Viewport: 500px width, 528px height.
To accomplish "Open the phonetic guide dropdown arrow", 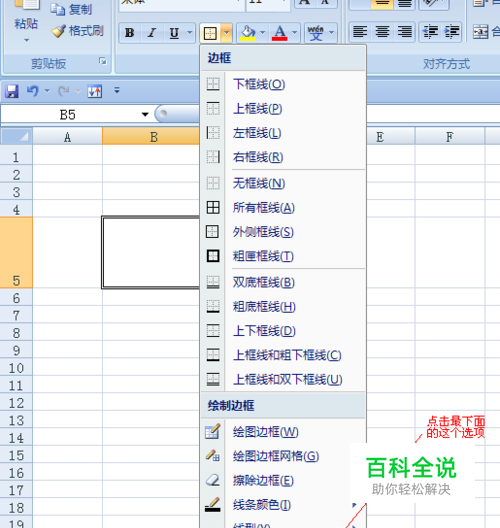I will coord(331,33).
